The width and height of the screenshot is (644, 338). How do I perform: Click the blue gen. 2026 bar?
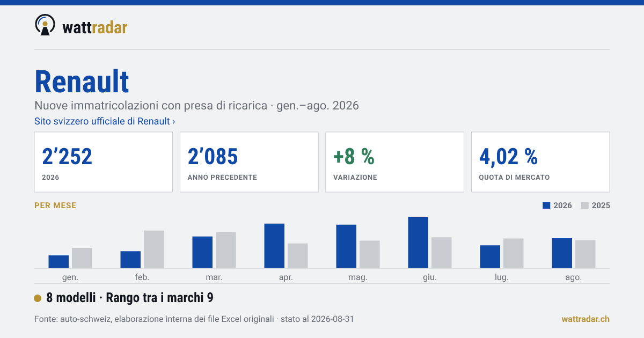tap(58, 262)
